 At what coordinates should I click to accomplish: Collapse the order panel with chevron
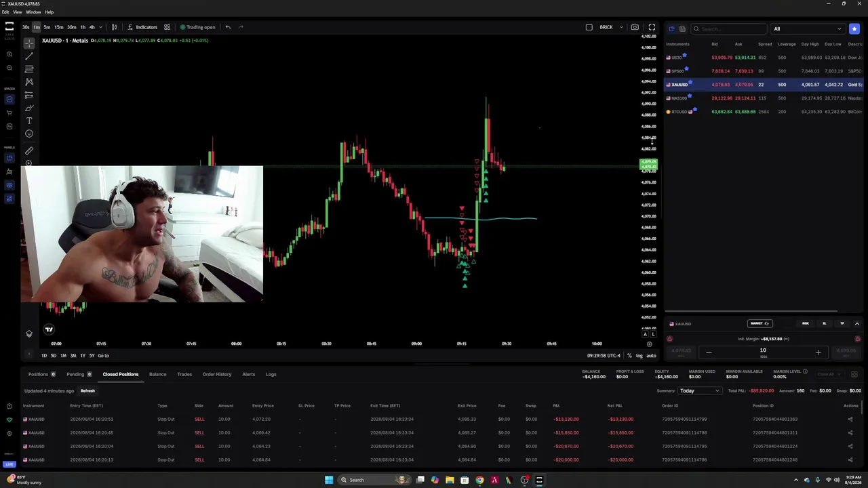[x=857, y=323]
